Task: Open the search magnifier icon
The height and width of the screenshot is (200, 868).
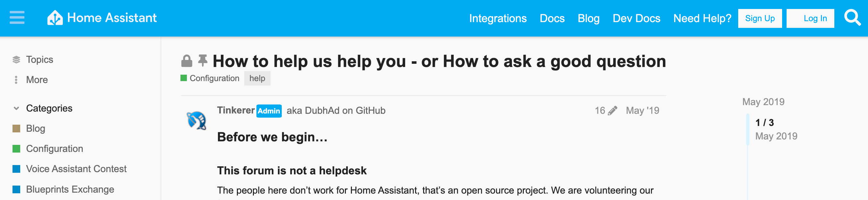Action: pos(852,18)
